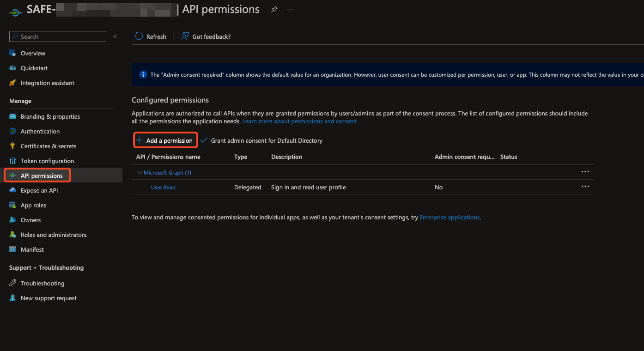Click the Description column header
This screenshot has height=351, width=644.
tap(286, 157)
